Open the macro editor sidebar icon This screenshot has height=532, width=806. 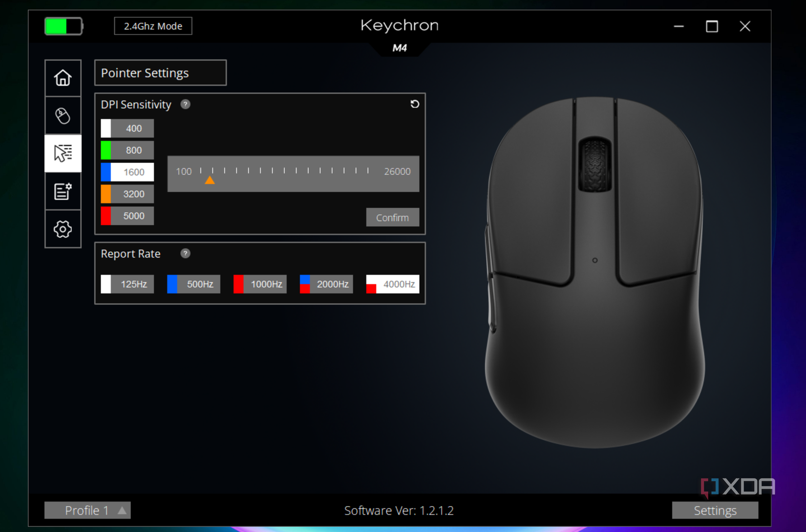[x=63, y=191]
